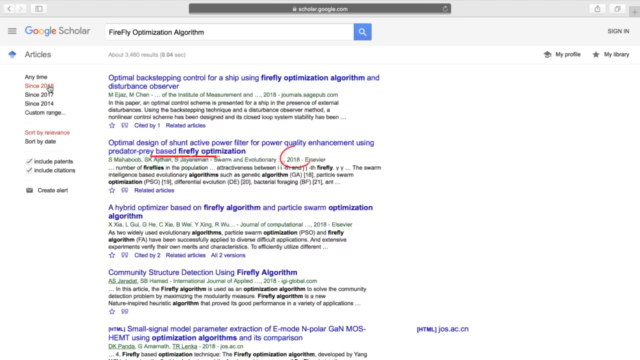Click the Google Scholar logo
The width and height of the screenshot is (640, 360).
[x=57, y=31]
